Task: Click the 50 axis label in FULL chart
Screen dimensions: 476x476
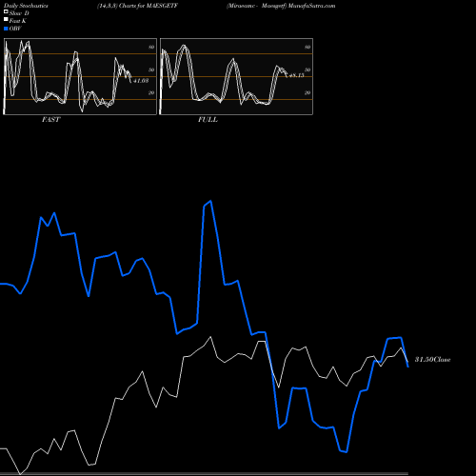Action: click(x=307, y=69)
